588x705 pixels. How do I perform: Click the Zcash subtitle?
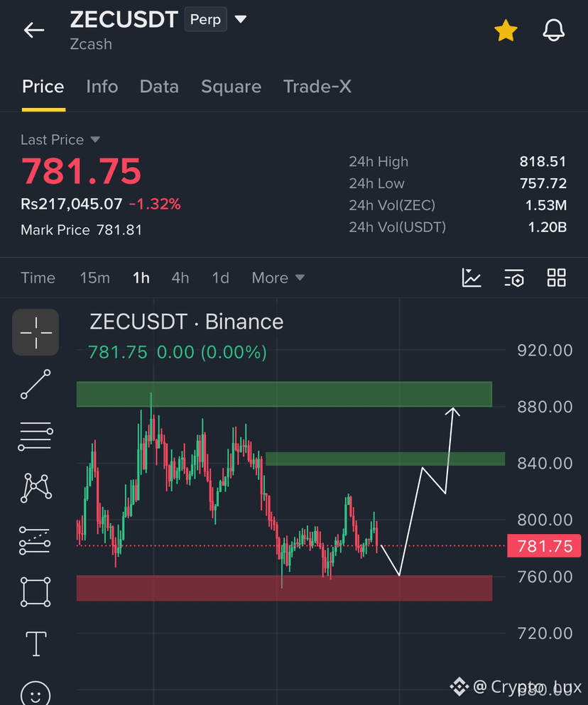click(x=91, y=44)
